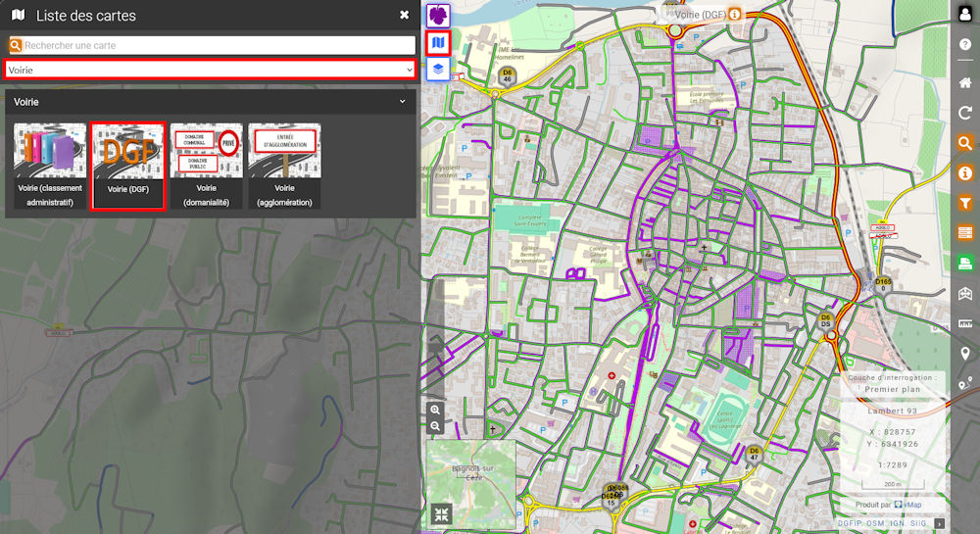980x534 pixels.
Task: Activate the orange information query tool
Action: coord(965,173)
